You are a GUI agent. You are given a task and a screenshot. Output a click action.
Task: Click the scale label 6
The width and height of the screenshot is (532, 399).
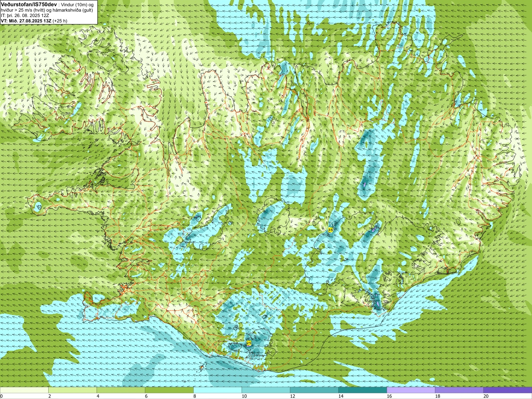pyautogui.click(x=145, y=396)
